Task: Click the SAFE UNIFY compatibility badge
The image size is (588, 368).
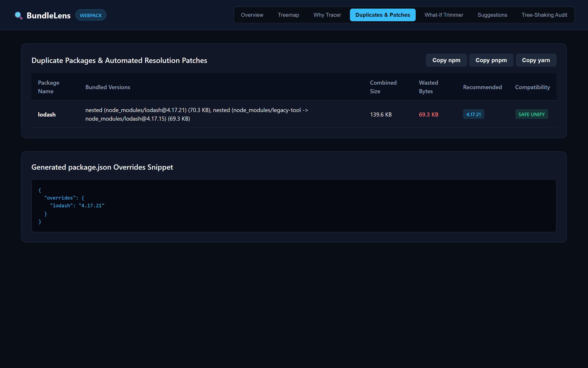Action: click(x=531, y=114)
